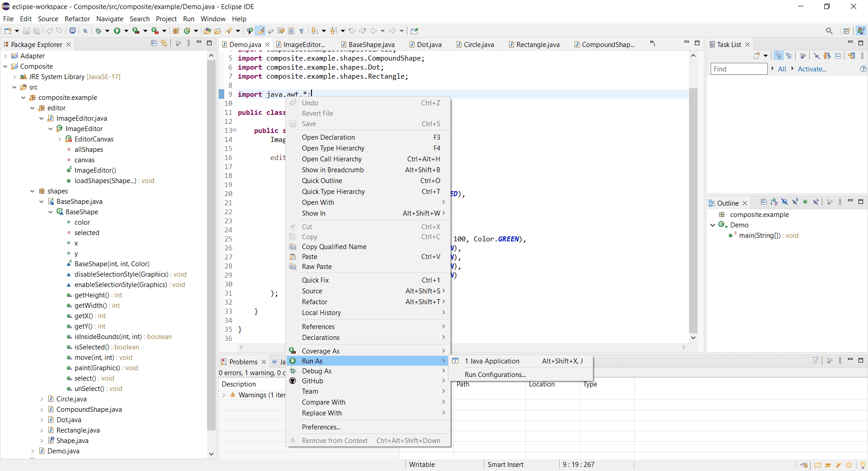Click Collapse All icon in Outline view
The image size is (868, 471).
[764, 202]
